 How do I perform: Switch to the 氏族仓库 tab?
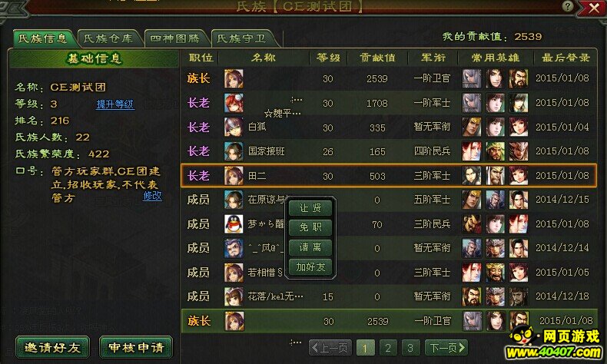(108, 38)
